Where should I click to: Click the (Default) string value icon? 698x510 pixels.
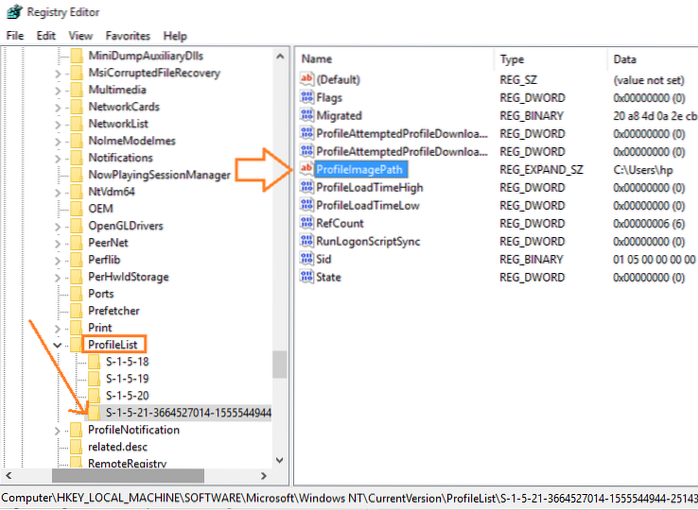(x=307, y=79)
